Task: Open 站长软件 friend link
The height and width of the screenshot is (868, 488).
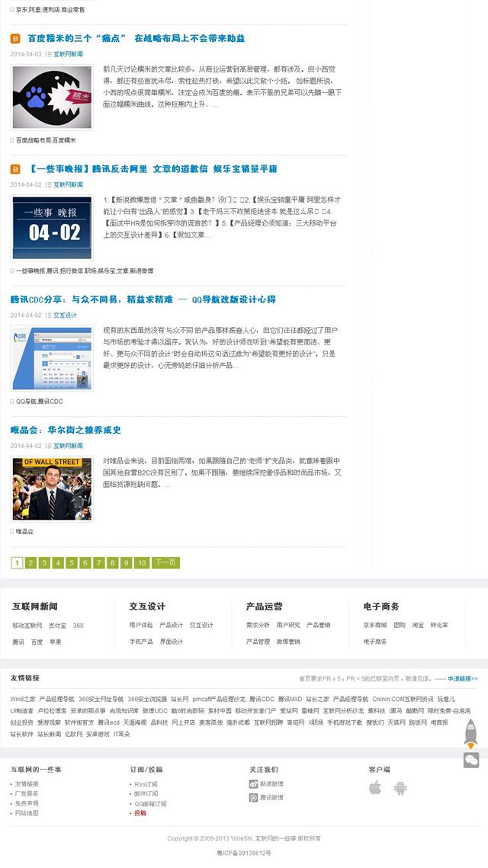Action: [21, 734]
